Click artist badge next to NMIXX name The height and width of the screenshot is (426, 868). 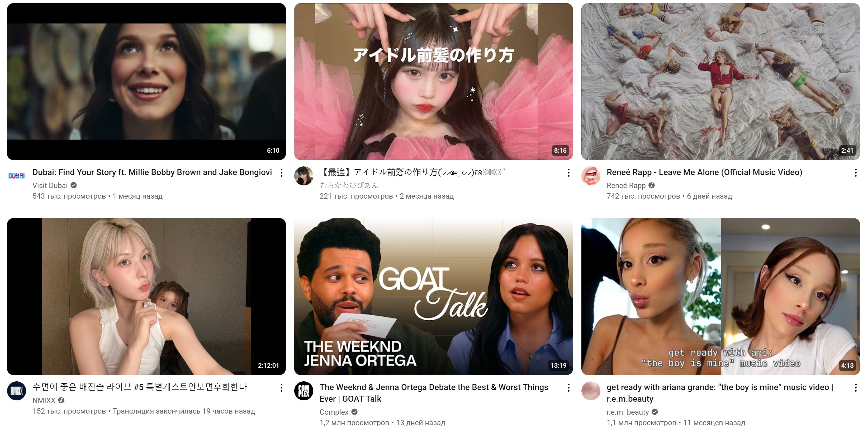point(61,400)
